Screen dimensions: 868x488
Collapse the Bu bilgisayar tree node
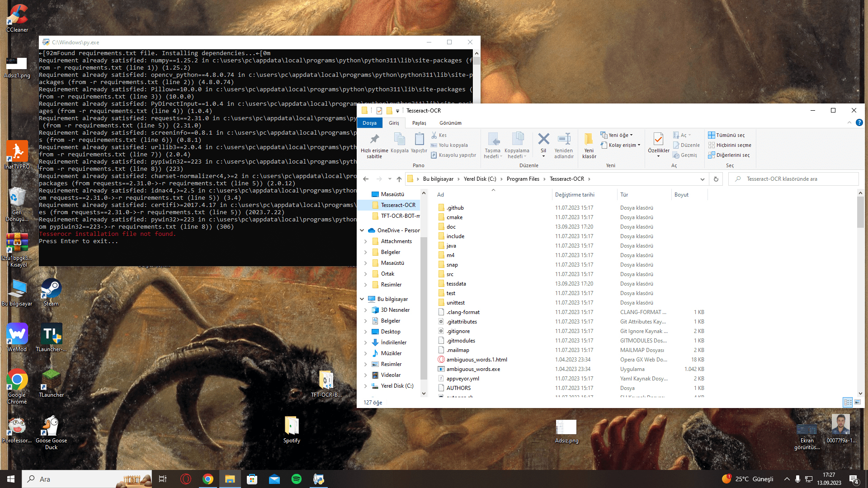click(x=362, y=299)
